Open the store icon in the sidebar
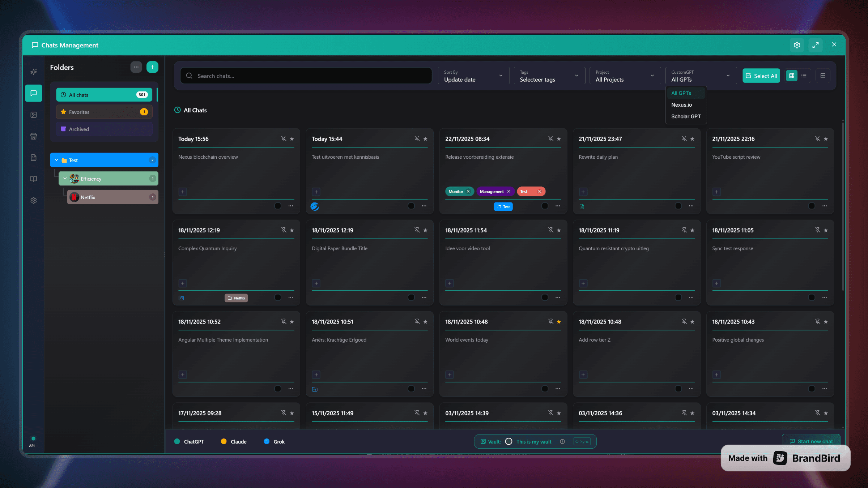The image size is (868, 488). 34,136
